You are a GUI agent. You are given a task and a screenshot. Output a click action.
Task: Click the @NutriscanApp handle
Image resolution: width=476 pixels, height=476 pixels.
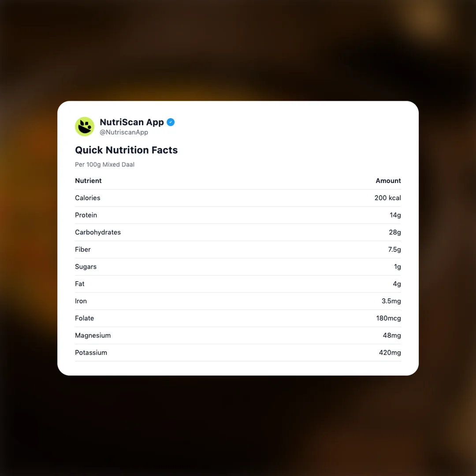124,132
